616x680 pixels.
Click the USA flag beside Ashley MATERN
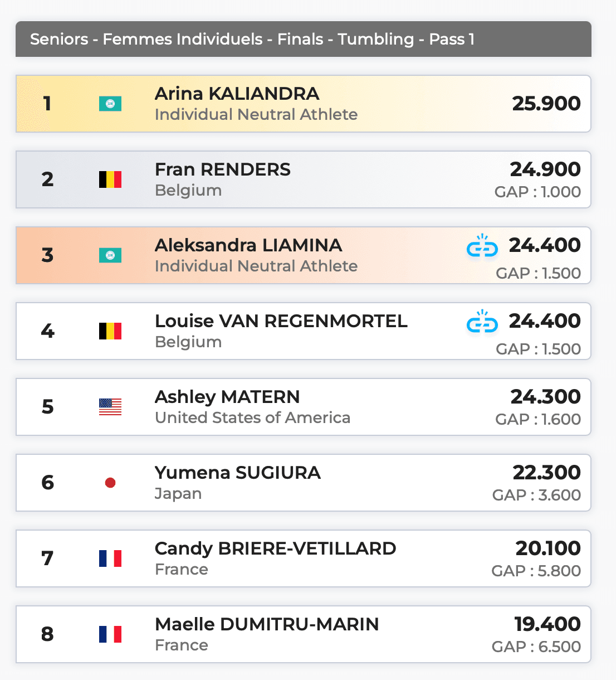(110, 407)
